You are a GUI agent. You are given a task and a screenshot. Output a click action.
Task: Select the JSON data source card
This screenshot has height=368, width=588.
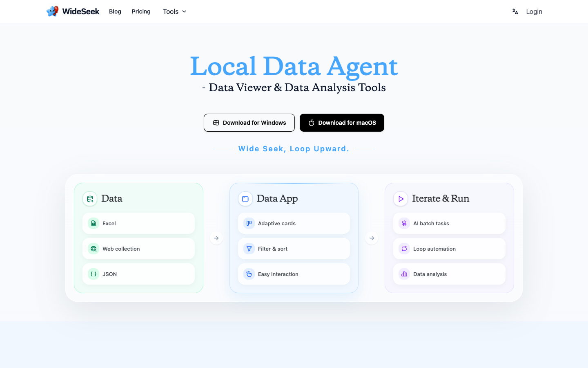(138, 274)
